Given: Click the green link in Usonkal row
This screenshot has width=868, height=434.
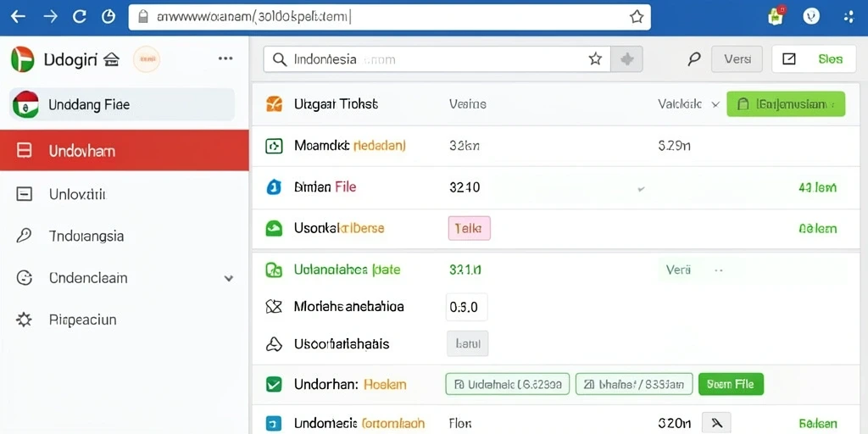Looking at the screenshot, I should (818, 229).
